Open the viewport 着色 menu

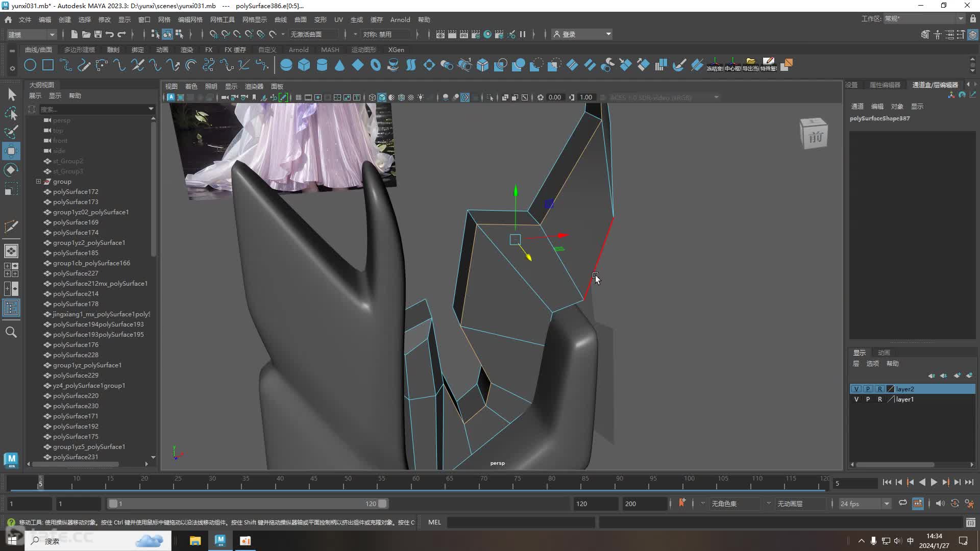tap(191, 86)
